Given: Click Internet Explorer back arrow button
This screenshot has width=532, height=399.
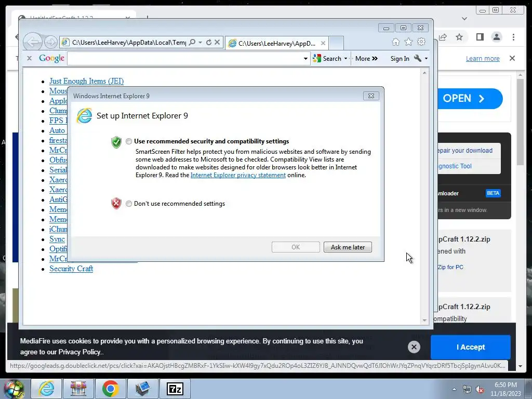Looking at the screenshot, I should (33, 42).
